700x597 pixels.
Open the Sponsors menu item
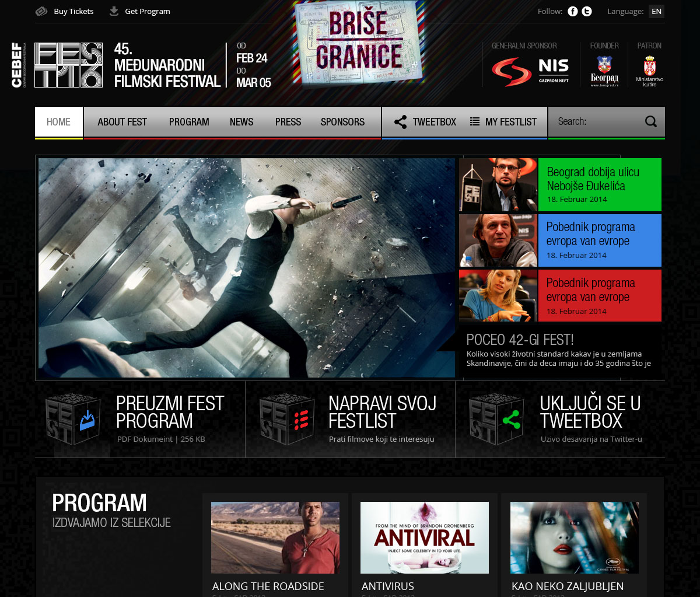(342, 122)
